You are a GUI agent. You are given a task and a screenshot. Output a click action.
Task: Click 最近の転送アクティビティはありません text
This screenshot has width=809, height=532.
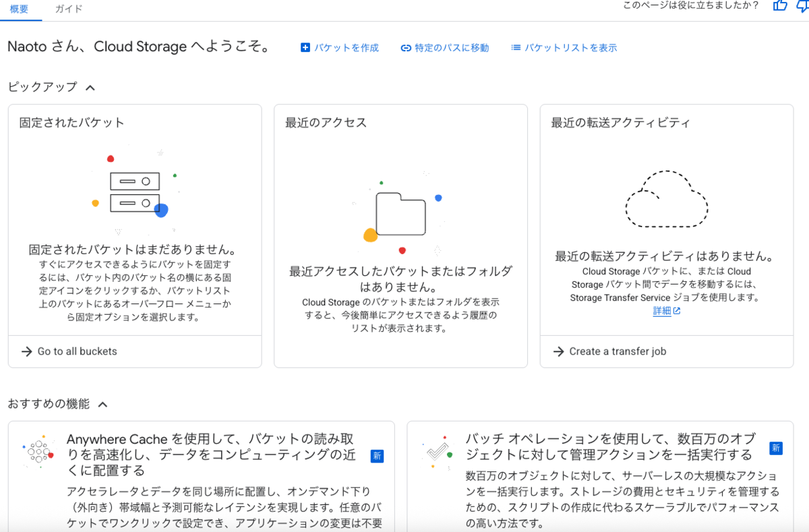[x=664, y=257]
